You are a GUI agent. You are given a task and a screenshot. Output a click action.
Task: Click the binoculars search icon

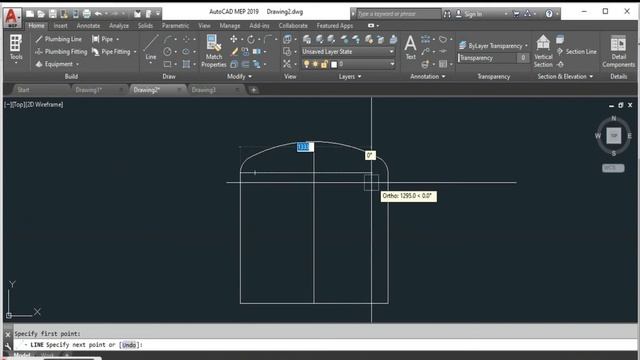point(447,14)
